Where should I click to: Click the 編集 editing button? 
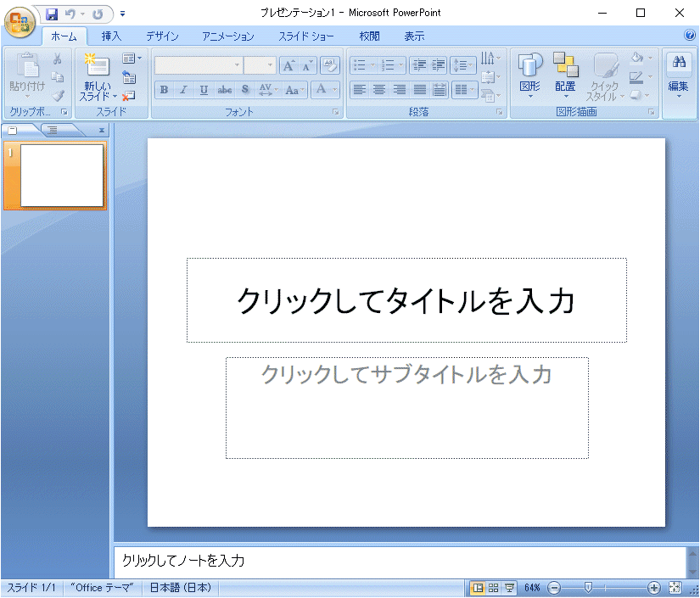678,75
